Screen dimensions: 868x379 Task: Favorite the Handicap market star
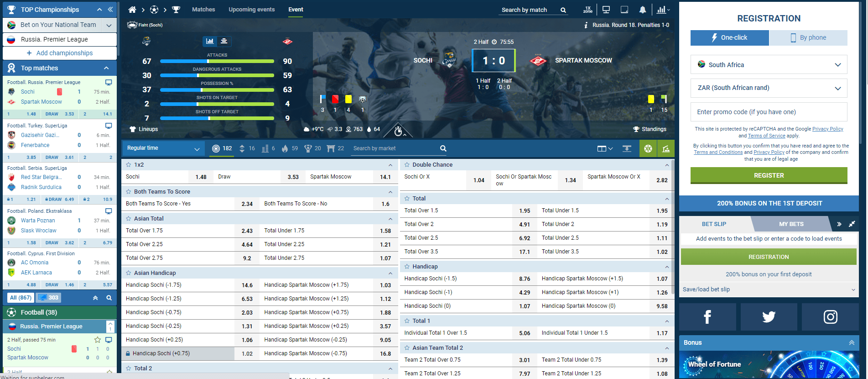[x=407, y=267]
